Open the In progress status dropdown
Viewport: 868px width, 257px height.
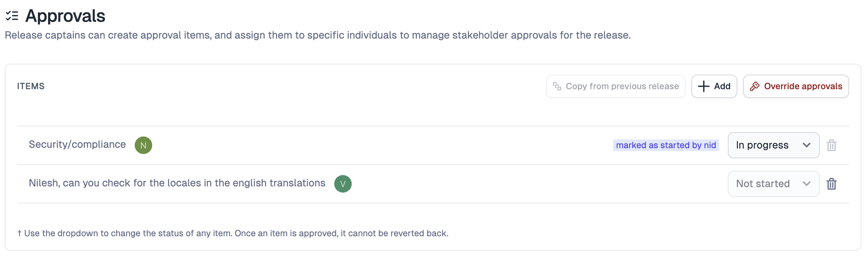[774, 145]
